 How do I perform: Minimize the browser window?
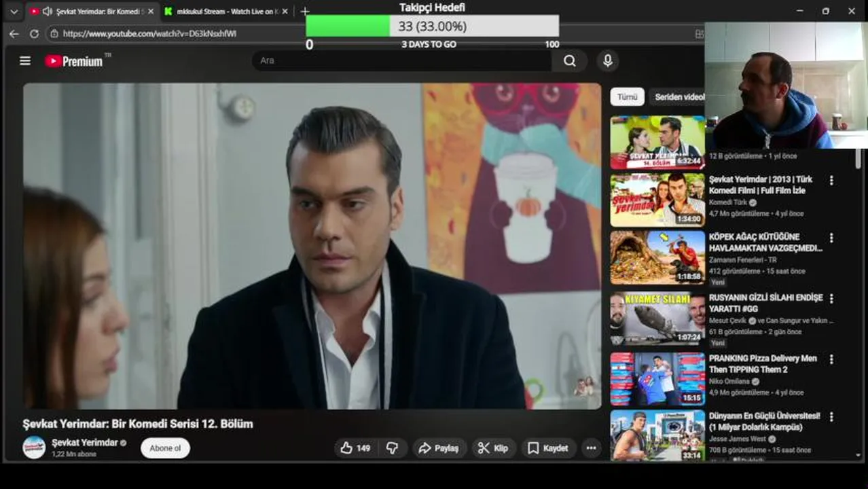pos(799,12)
